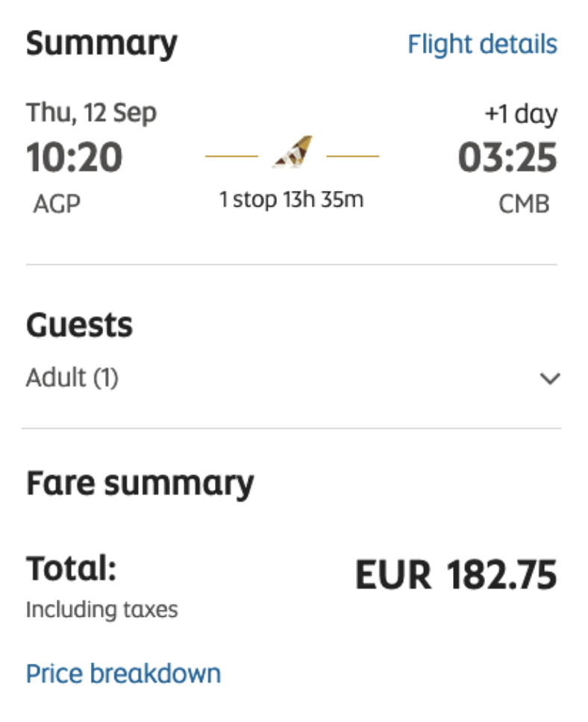Screen dimensions: 588x722
Task: Click the +1 day arrival indicator
Action: pyautogui.click(x=521, y=114)
